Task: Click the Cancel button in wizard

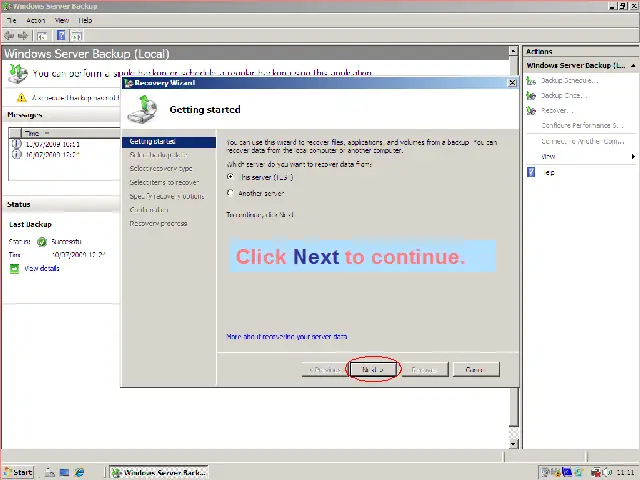Action: coord(476,369)
